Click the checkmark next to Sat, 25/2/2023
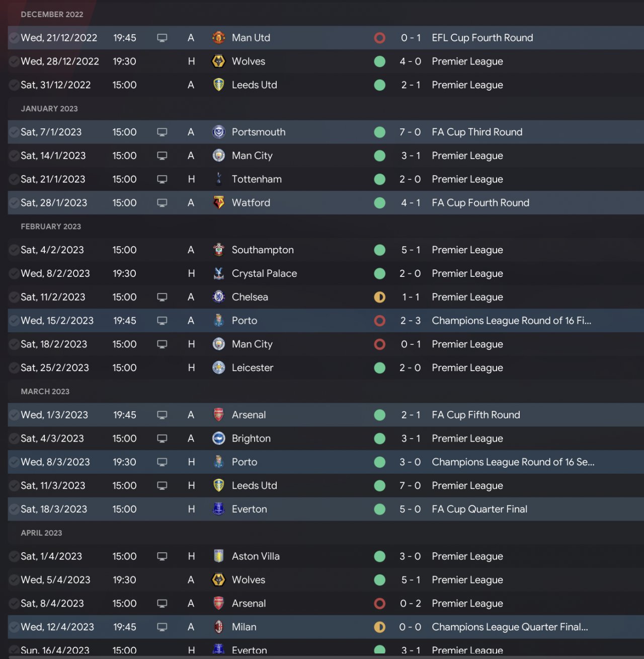Image resolution: width=644 pixels, height=659 pixels. 14,368
